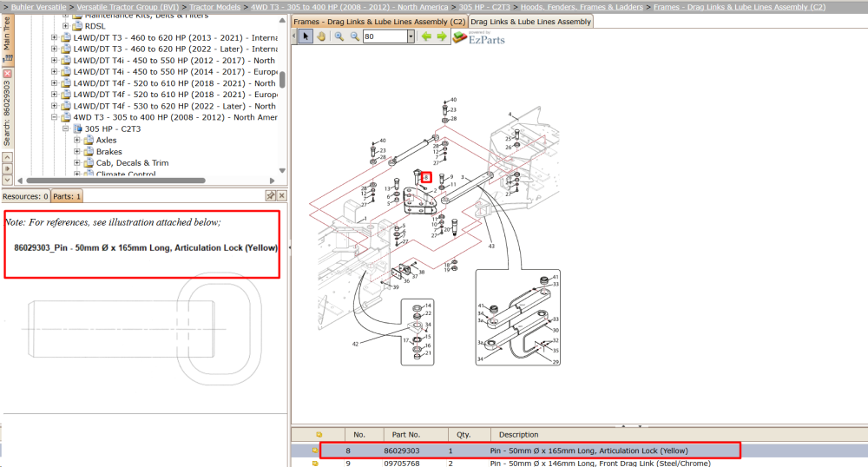
Task: Add part 86029303 to cart via row icon
Action: (315, 451)
